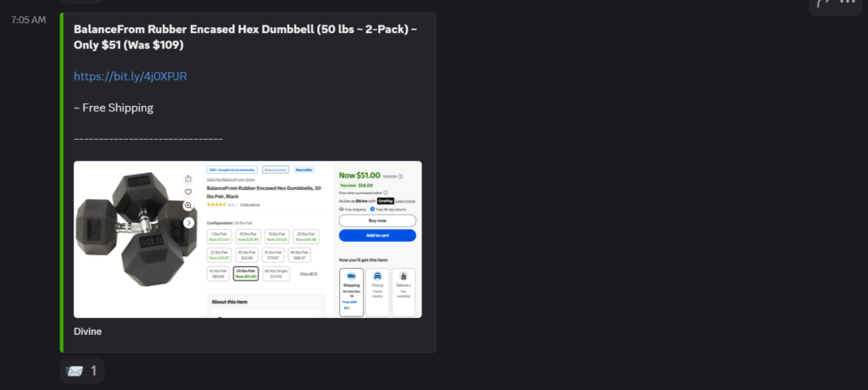Viewport: 868px width, 390px height.
Task: Select the 5 lbs Pair option
Action: click(220, 236)
